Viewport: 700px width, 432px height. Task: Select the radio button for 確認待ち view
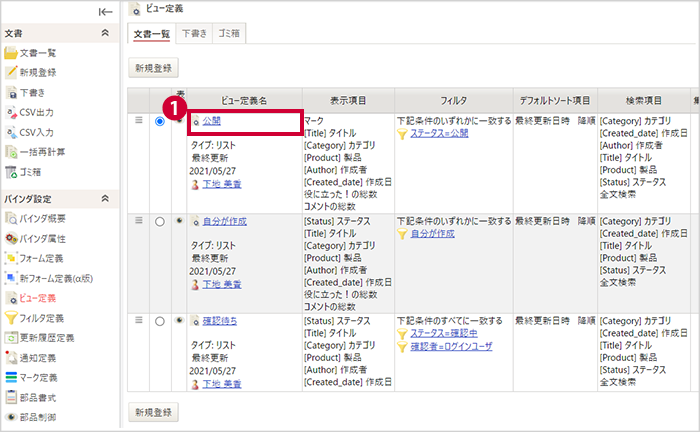pyautogui.click(x=160, y=321)
